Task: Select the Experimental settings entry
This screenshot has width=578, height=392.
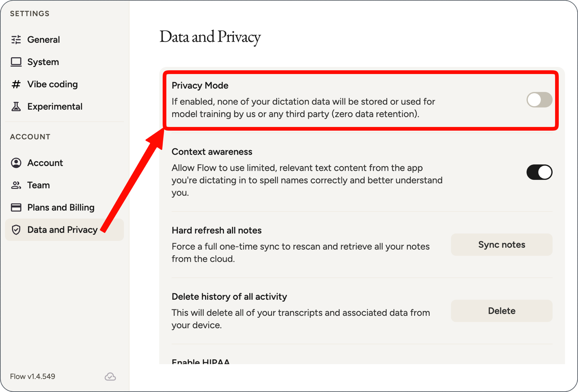Action: (x=55, y=106)
